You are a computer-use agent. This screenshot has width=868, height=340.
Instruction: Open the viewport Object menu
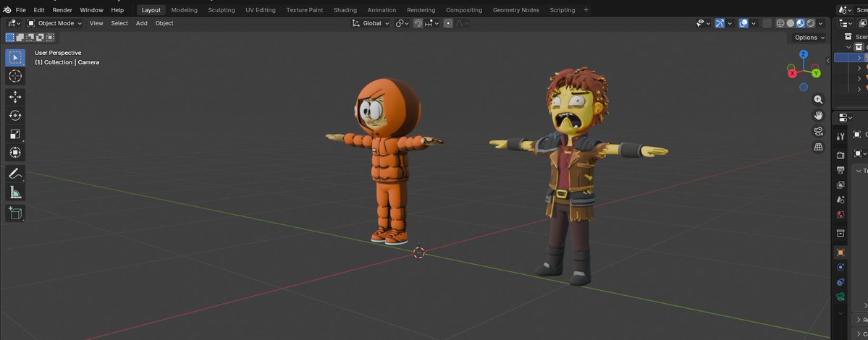point(164,23)
